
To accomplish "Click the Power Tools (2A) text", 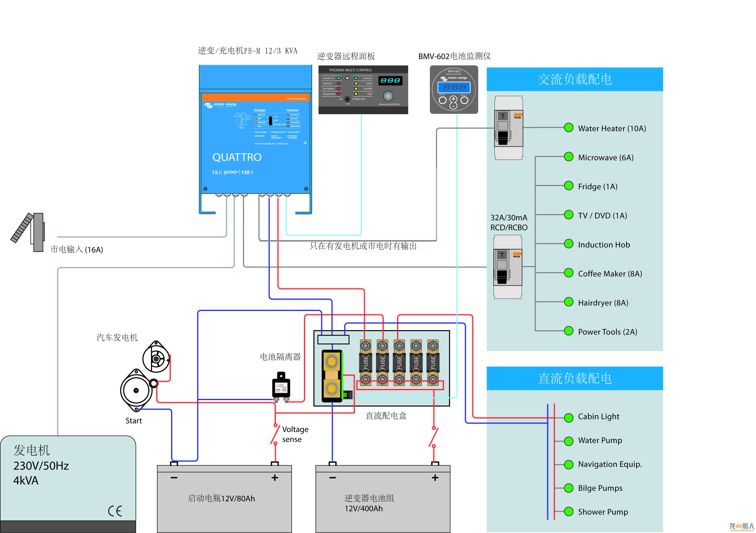I will point(607,332).
